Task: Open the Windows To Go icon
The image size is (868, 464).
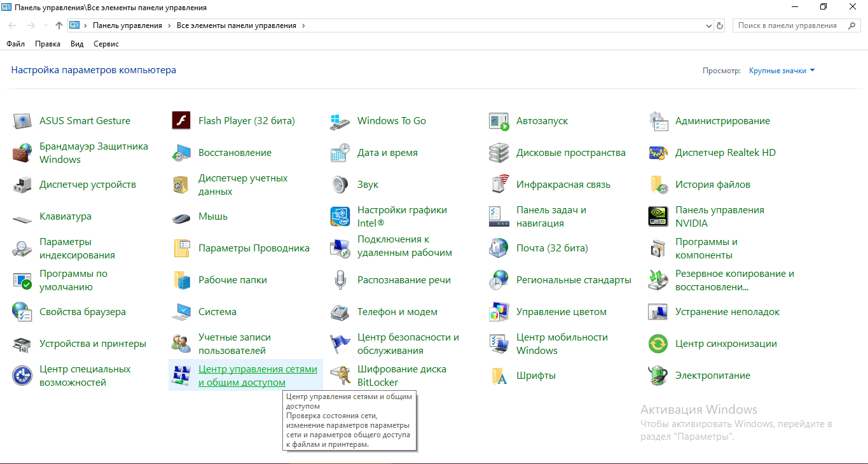Action: tap(341, 121)
